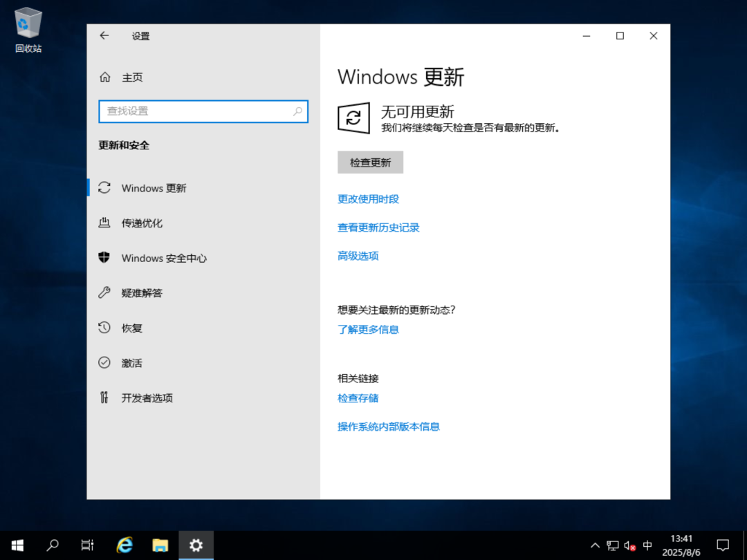Image resolution: width=747 pixels, height=560 pixels.
Task: Click the 了解更多信息 link
Action: pyautogui.click(x=368, y=330)
